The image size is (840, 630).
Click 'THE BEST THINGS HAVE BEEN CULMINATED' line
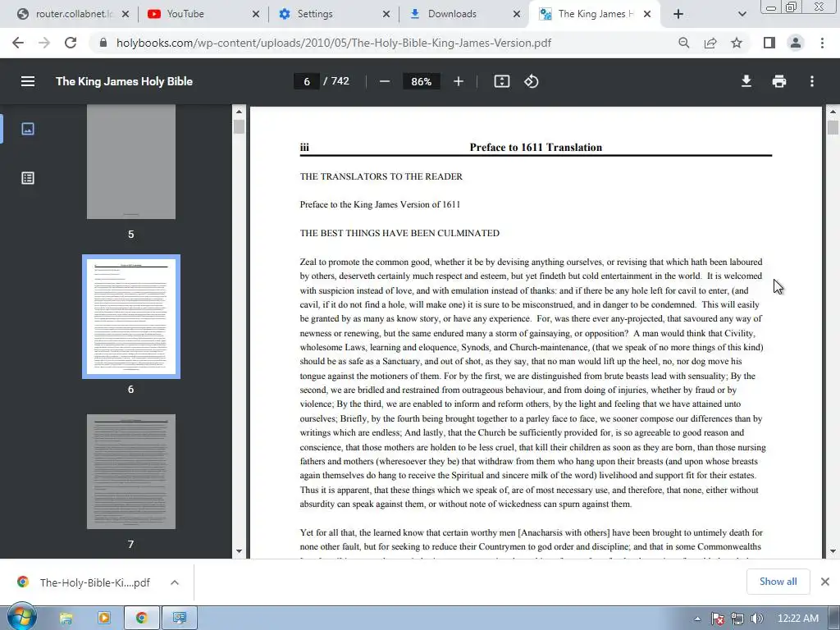pos(399,233)
